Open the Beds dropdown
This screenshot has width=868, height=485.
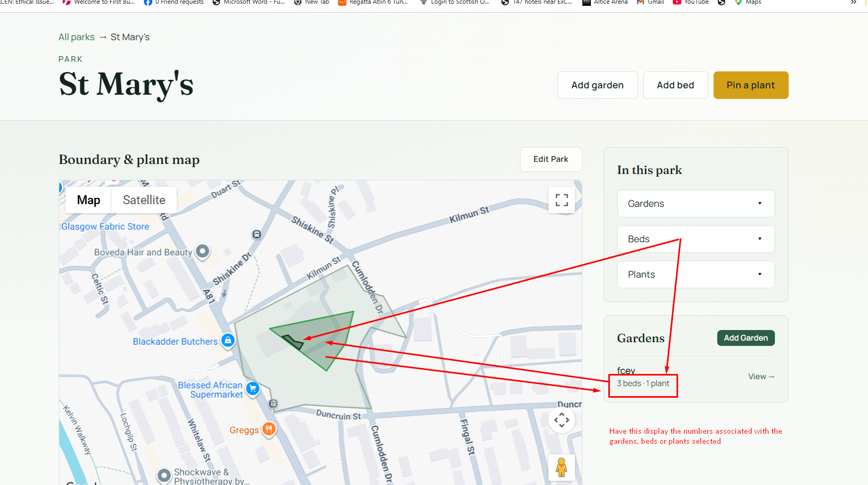point(696,239)
